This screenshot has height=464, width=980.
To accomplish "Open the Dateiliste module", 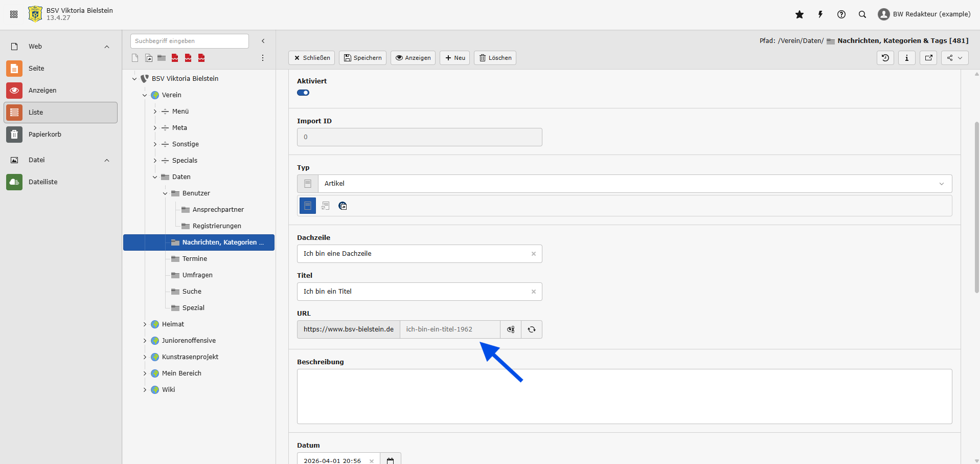I will (43, 182).
